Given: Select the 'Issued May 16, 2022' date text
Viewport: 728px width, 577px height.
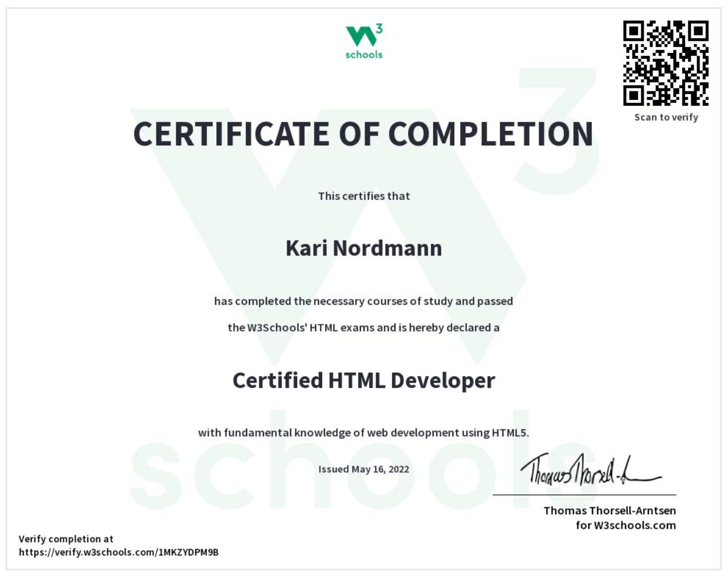Looking at the screenshot, I should tap(363, 469).
